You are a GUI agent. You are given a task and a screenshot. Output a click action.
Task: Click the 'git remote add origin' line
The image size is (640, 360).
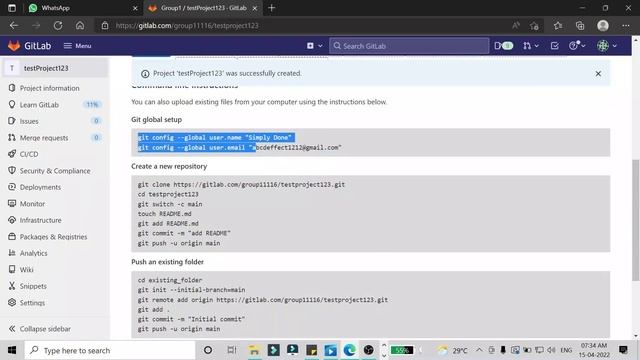(x=263, y=300)
